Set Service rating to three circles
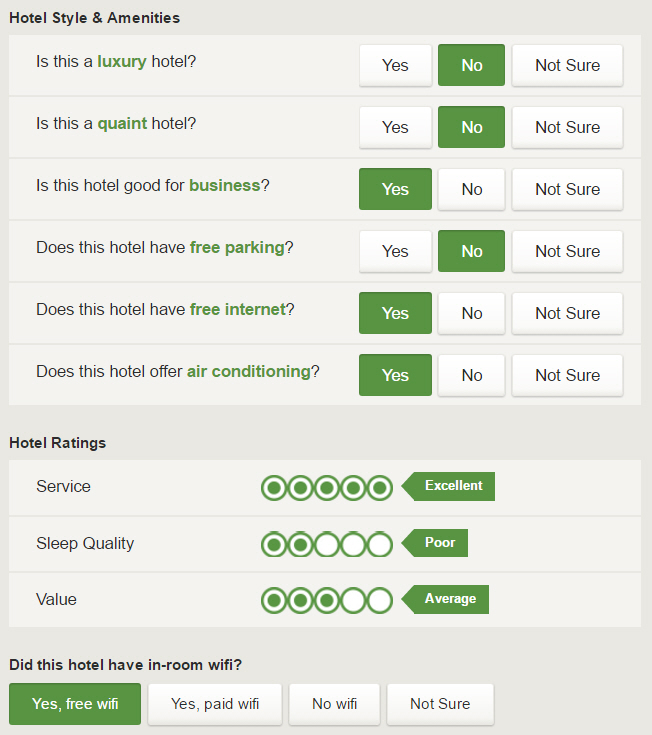 click(x=326, y=488)
